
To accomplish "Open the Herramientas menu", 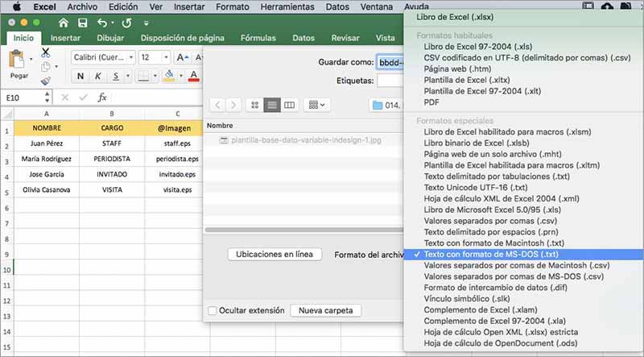I will click(x=287, y=6).
